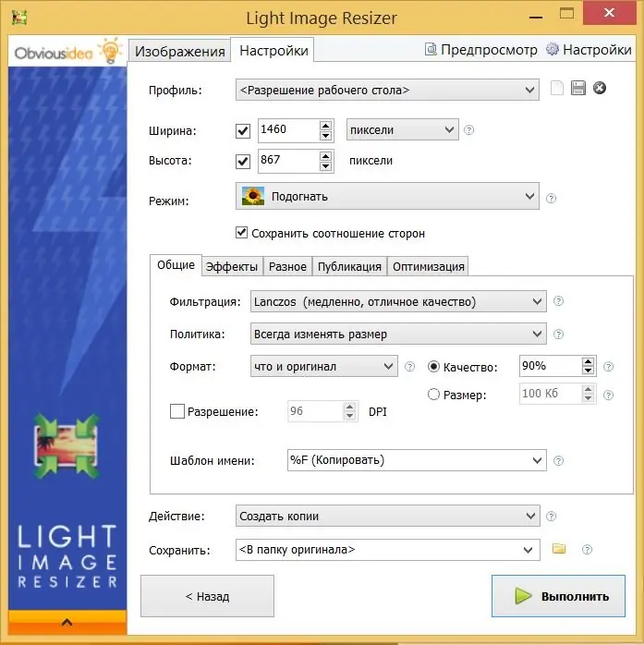Click the width field showing 1460
The height and width of the screenshot is (645, 644).
click(x=288, y=130)
